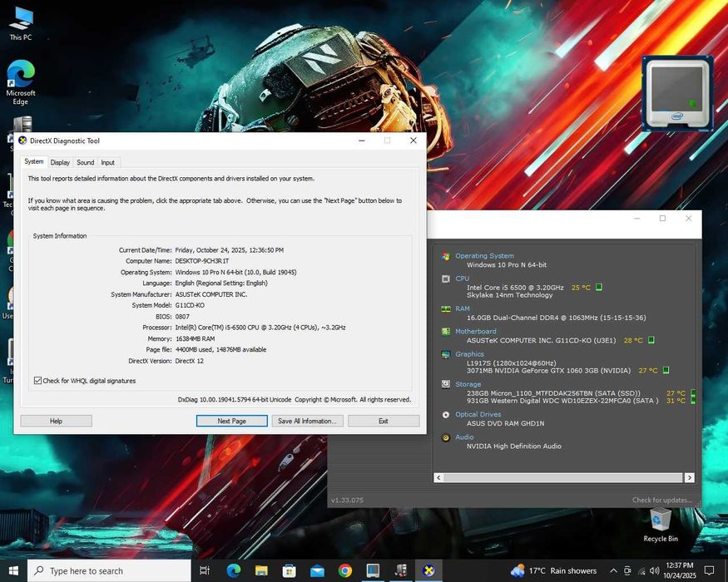Switch to the Input tab in DxDiag

(x=107, y=162)
